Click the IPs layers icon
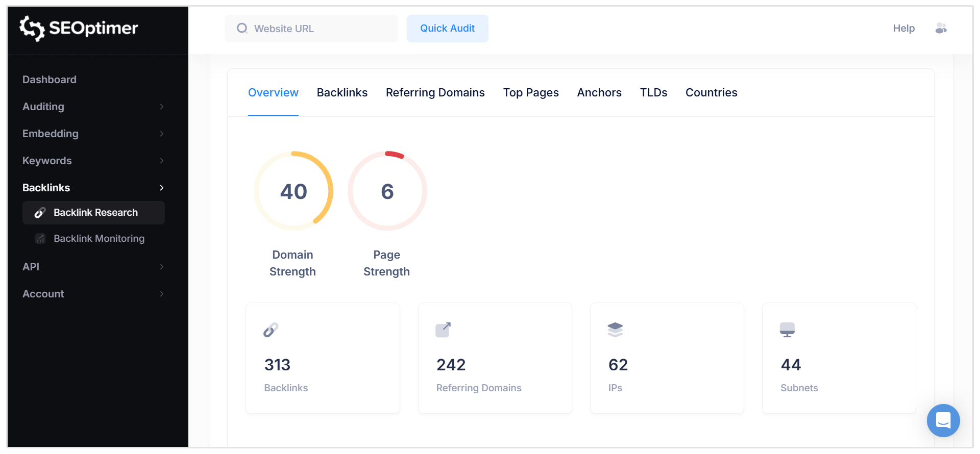Image resolution: width=980 pixels, height=454 pixels. 615,330
